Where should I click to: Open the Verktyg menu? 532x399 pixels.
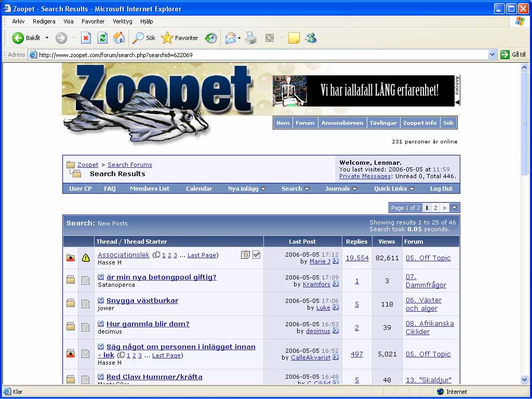pyautogui.click(x=123, y=21)
